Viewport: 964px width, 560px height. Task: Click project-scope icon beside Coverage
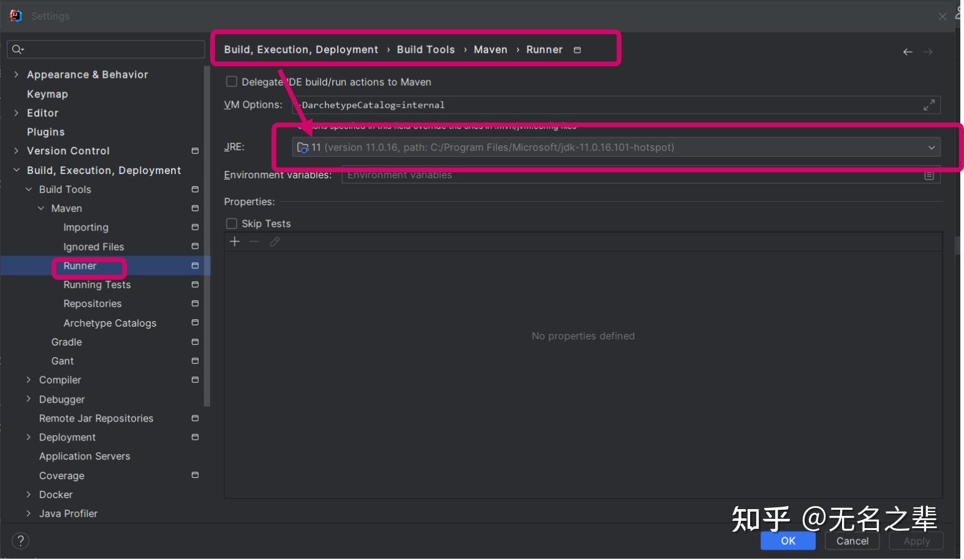[x=195, y=476]
